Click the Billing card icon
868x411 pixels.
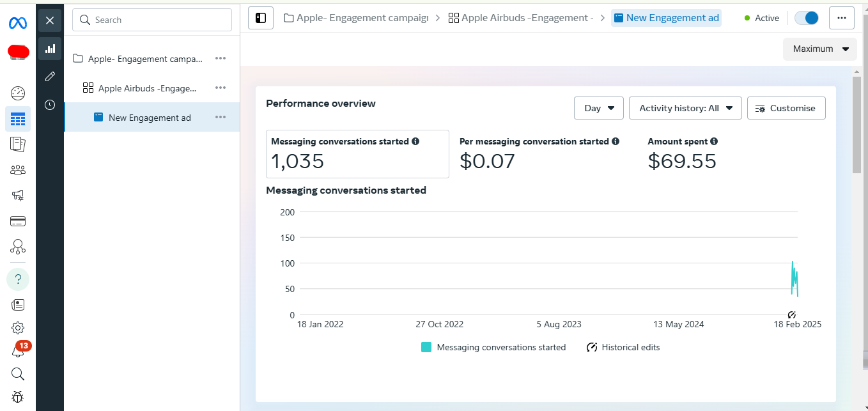(x=18, y=221)
